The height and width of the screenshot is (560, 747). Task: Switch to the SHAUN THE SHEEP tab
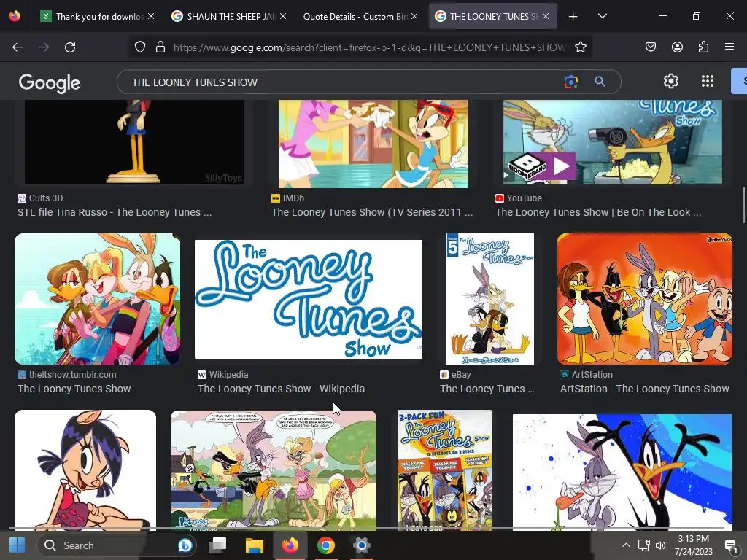pos(228,16)
